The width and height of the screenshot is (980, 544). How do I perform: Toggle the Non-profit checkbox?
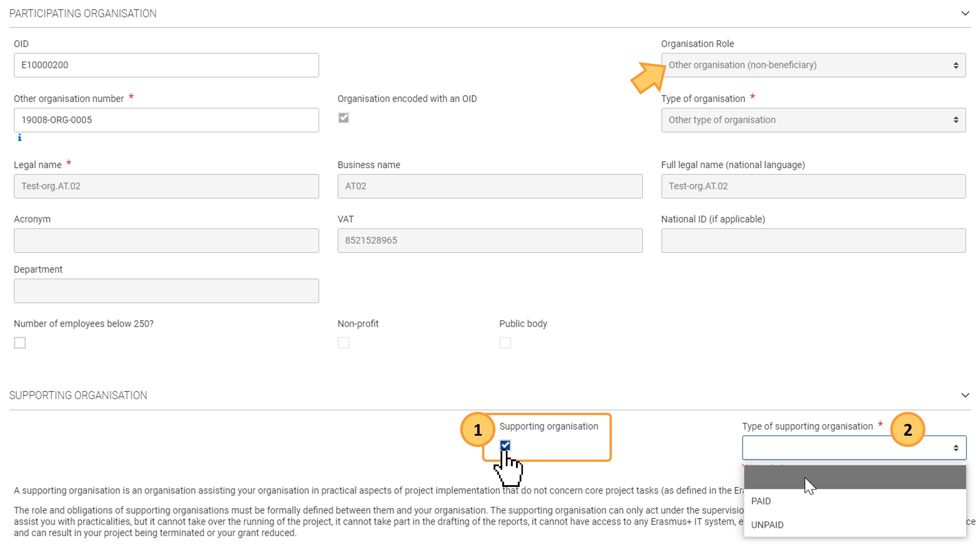[x=343, y=343]
